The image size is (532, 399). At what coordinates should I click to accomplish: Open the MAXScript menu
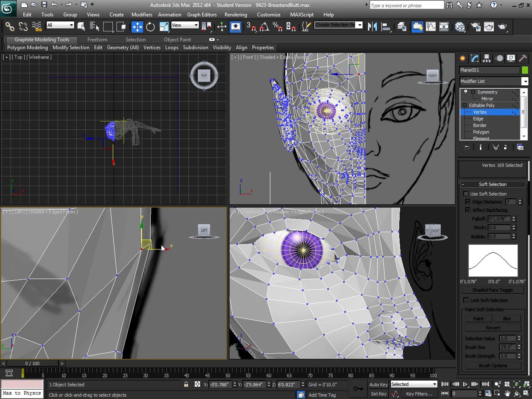coord(302,14)
